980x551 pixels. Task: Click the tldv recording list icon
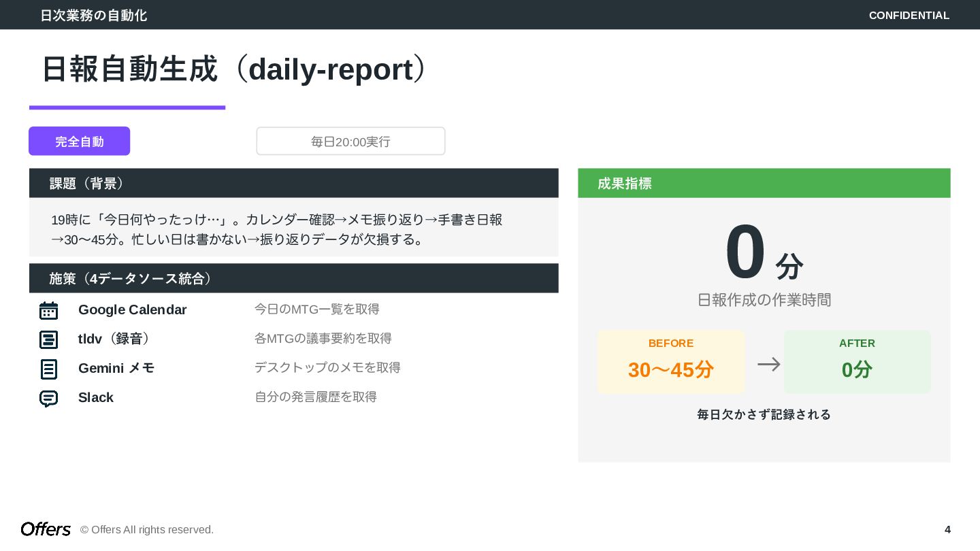[x=48, y=339]
